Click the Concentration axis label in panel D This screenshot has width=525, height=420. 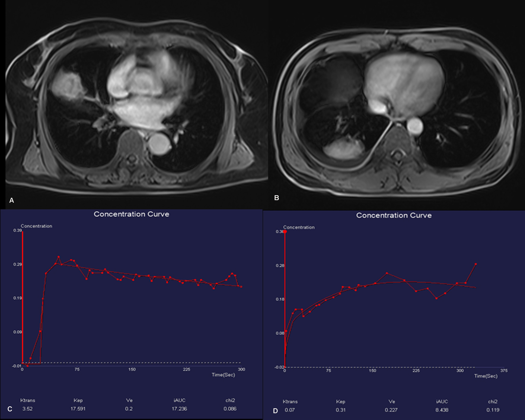coord(299,227)
